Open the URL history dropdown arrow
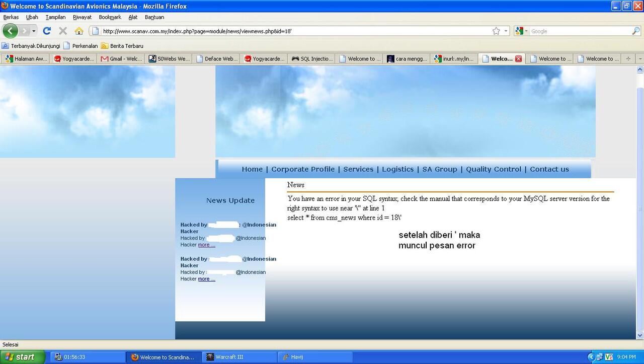Screen dimensions: 644x364 click(x=506, y=31)
